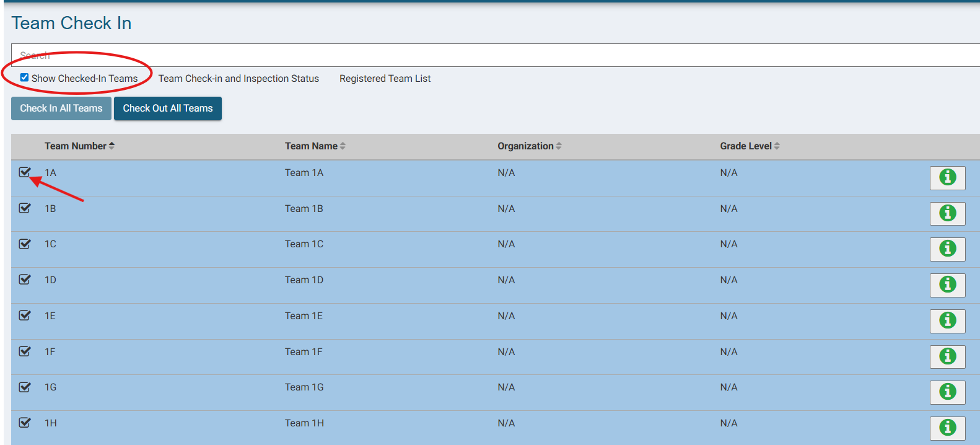The image size is (980, 445).
Task: Uncheck Show Checked-In Teams checkbox
Action: (24, 77)
